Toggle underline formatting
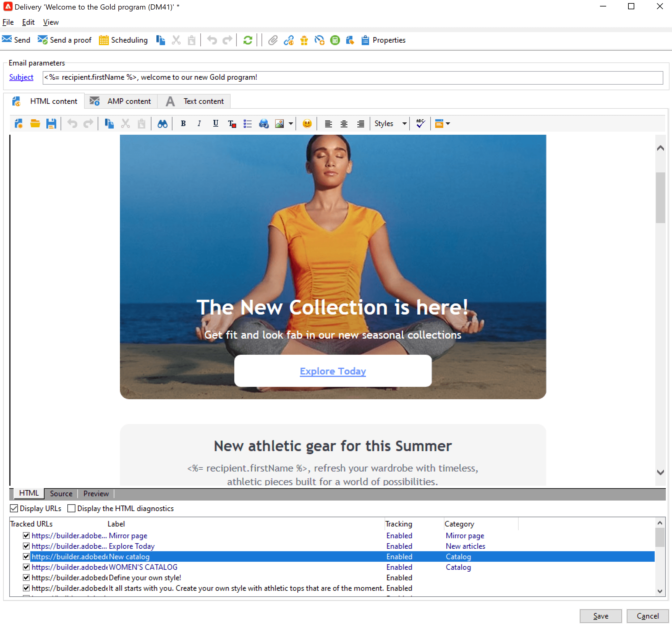 point(215,123)
